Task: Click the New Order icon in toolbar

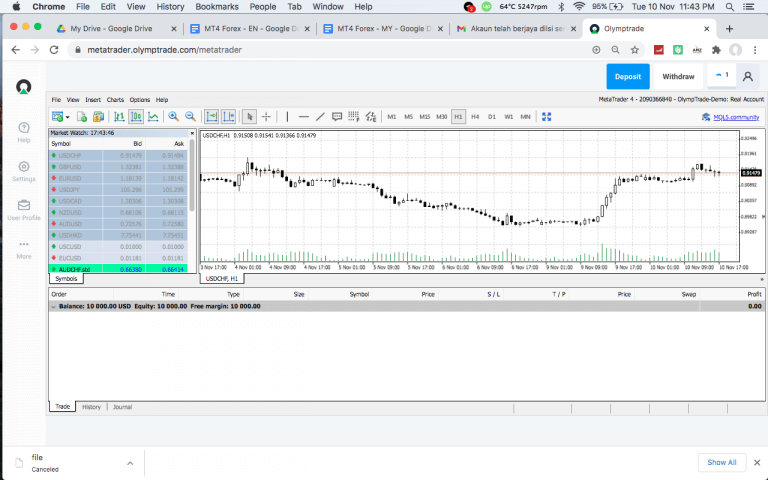Action: pyautogui.click(x=57, y=117)
